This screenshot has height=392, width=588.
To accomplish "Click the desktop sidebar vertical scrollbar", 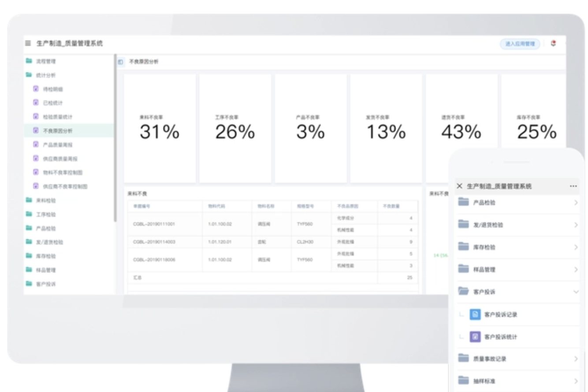I will tap(115, 137).
